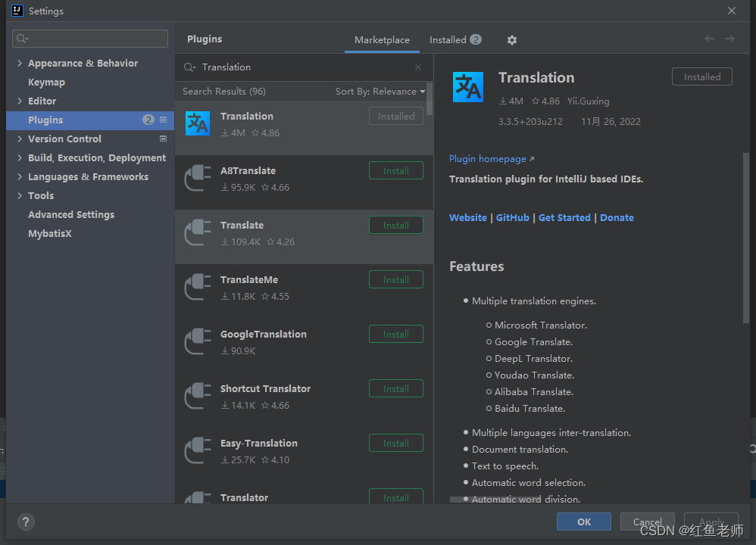
Task: Select the Translation plugin name in the list
Action: (247, 116)
